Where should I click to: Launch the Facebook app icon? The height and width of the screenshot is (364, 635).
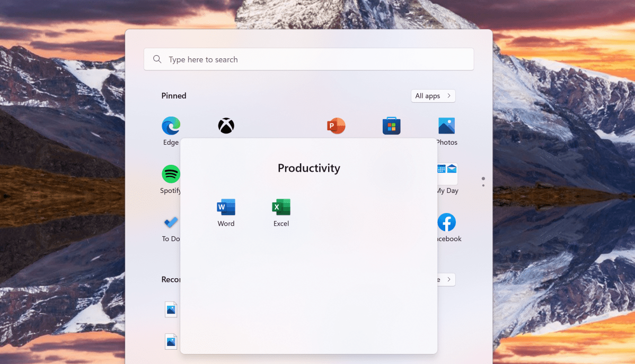(x=447, y=223)
